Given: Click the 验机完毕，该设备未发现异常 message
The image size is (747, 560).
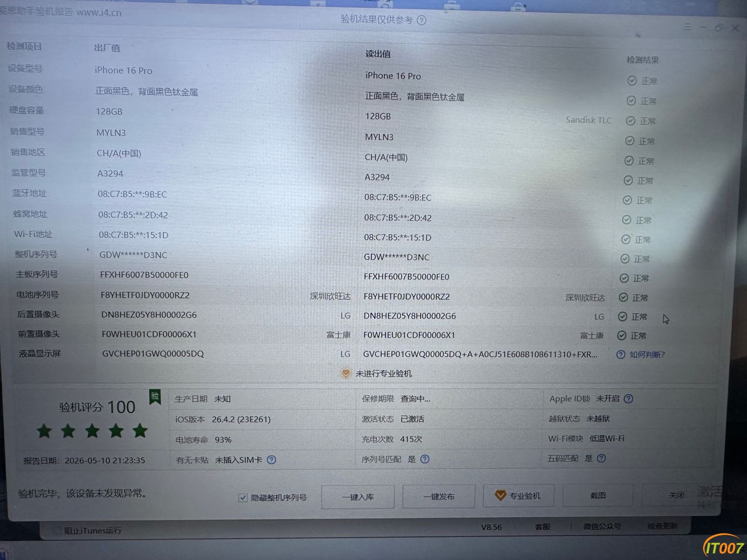Looking at the screenshot, I should [x=82, y=494].
